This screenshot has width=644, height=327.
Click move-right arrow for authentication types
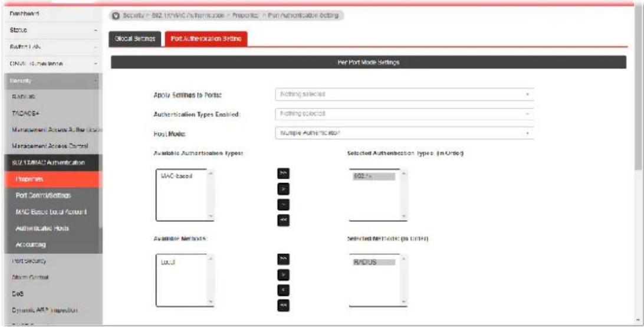[x=283, y=189]
